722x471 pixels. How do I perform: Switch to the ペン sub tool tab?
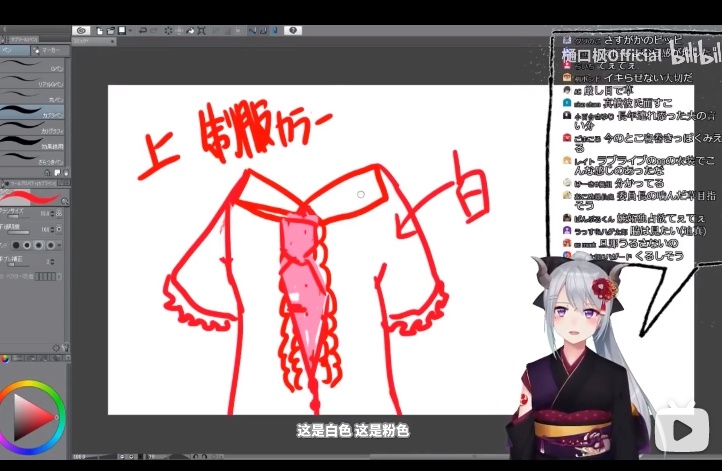15,50
